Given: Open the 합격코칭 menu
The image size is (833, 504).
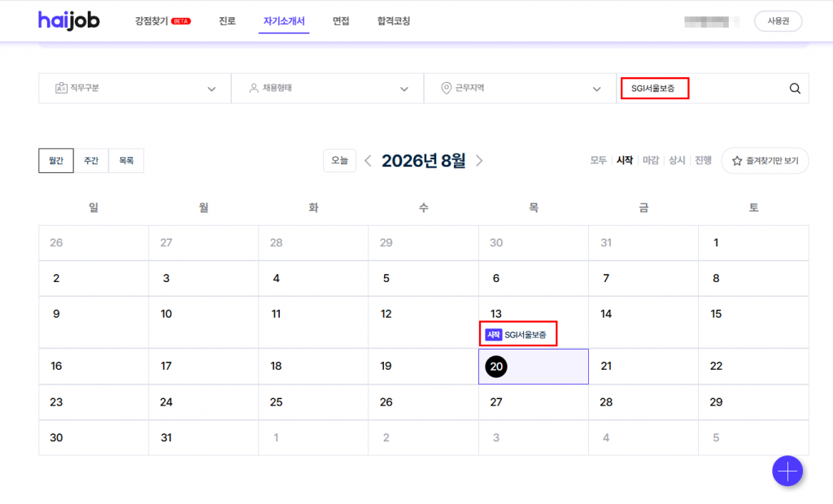Looking at the screenshot, I should click(394, 21).
